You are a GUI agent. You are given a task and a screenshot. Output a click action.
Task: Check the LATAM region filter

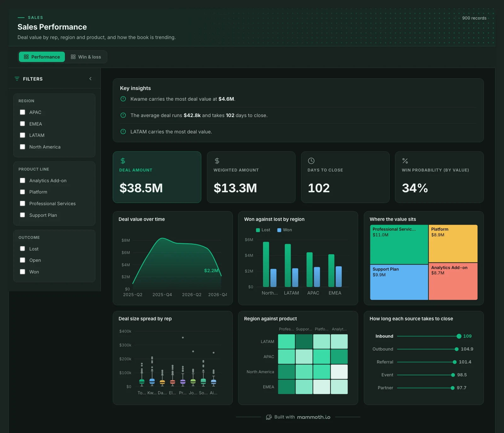tap(22, 135)
